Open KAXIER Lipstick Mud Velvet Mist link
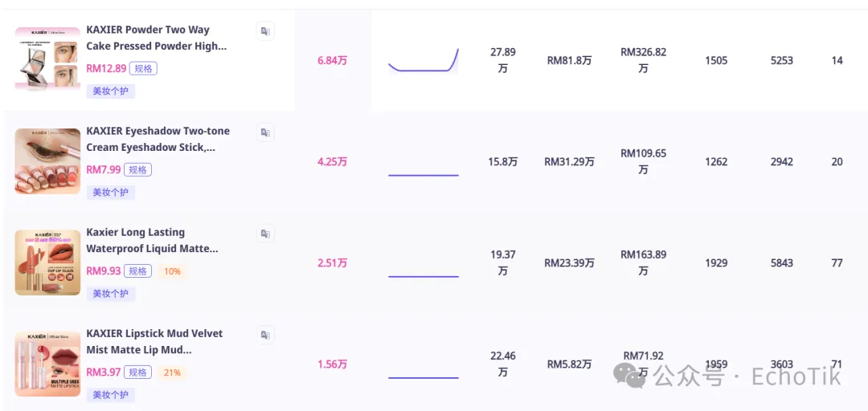The width and height of the screenshot is (868, 411). click(x=154, y=341)
